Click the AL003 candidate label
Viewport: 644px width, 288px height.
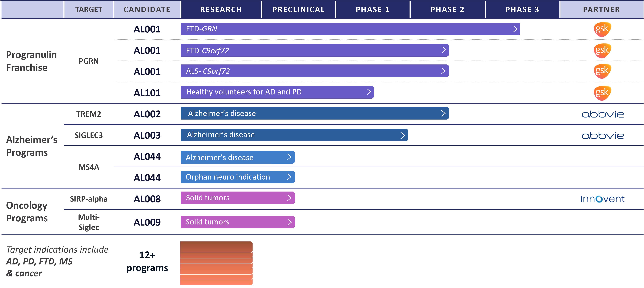[x=147, y=136]
